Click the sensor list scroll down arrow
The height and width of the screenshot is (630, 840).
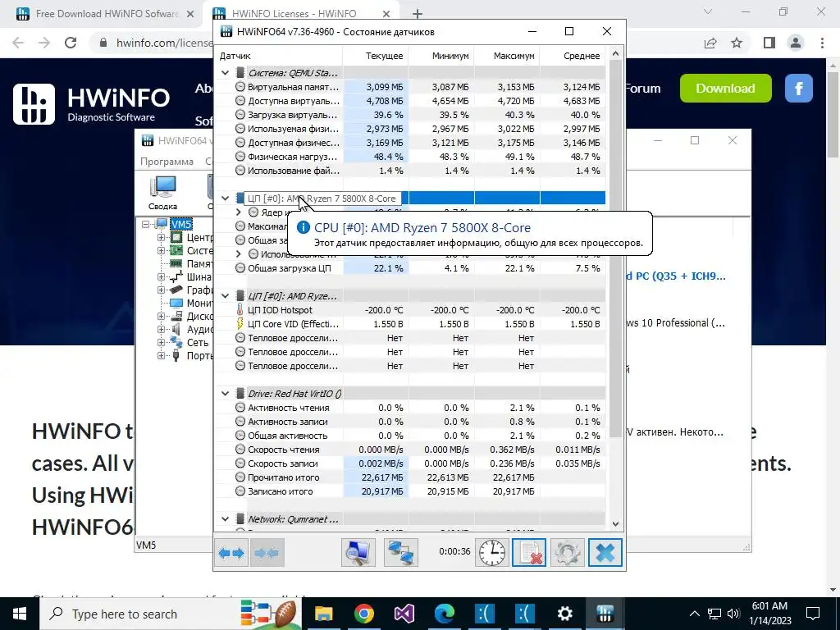tap(615, 524)
